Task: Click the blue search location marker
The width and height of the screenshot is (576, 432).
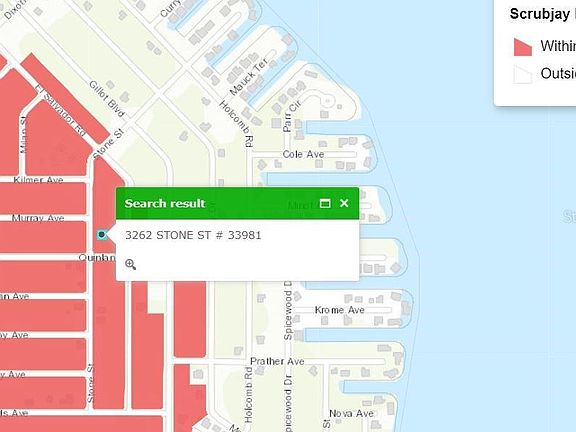Action: point(102,234)
